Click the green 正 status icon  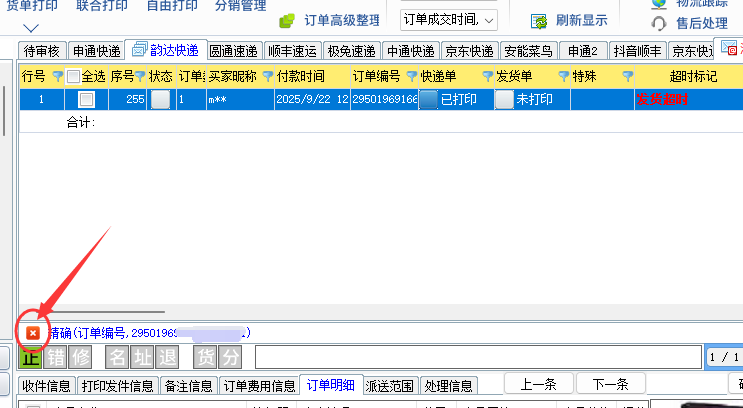(31, 357)
